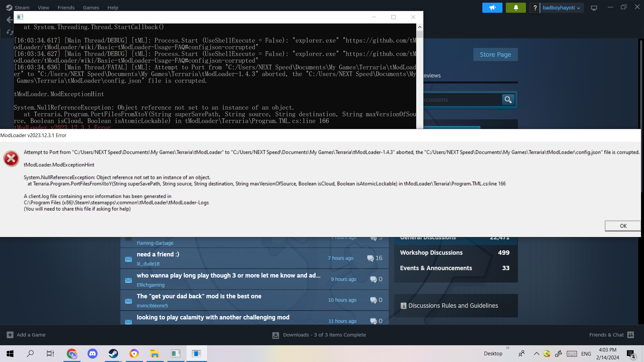Open Steam help using the question mark icon
644x362 pixels.
pos(535,8)
